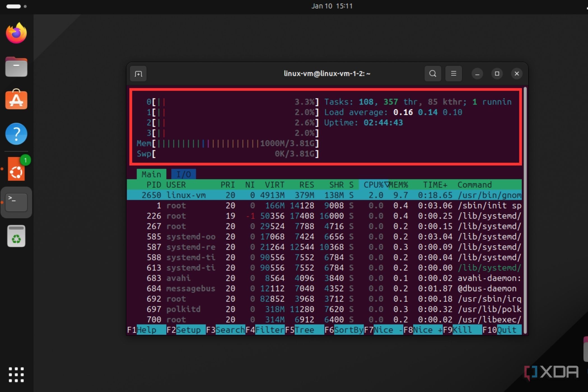Image resolution: width=588 pixels, height=392 pixels.
Task: Sort by the RES column header
Action: (x=307, y=185)
